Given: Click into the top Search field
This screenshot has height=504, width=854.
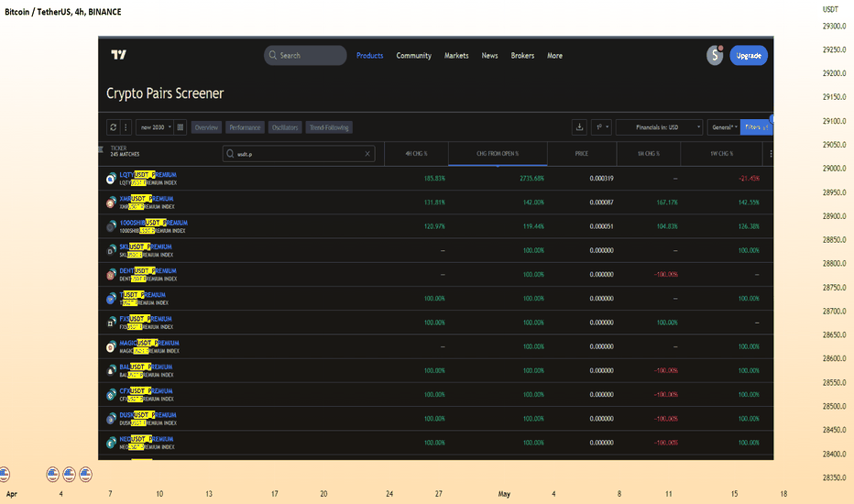Looking at the screenshot, I should [305, 55].
